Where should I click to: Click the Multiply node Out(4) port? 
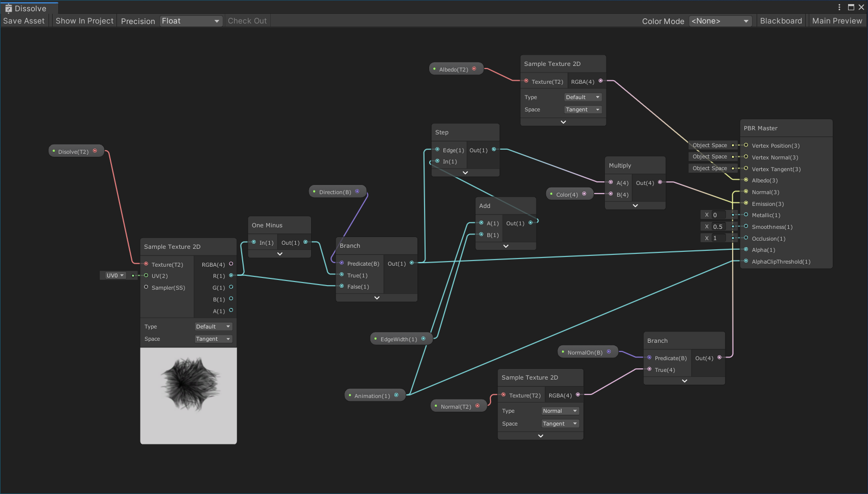tap(660, 182)
